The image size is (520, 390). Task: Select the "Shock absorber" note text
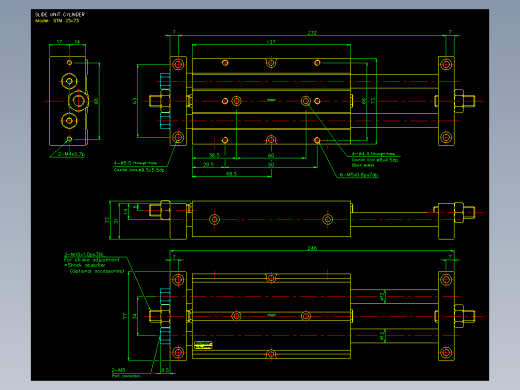pos(86,265)
